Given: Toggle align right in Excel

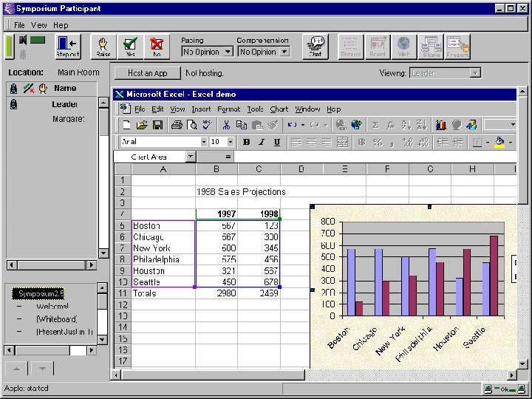Looking at the screenshot, I should pyautogui.click(x=327, y=142).
